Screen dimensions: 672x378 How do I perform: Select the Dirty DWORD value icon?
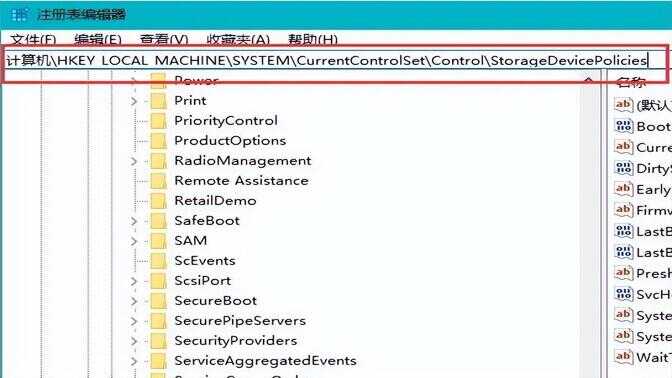click(x=624, y=168)
